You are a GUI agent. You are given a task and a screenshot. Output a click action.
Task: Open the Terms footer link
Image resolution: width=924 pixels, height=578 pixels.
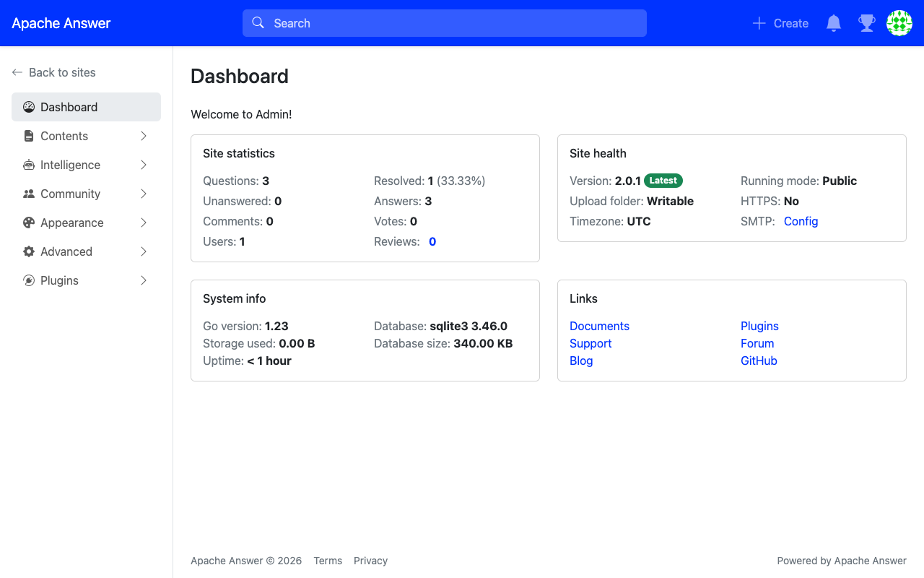328,561
